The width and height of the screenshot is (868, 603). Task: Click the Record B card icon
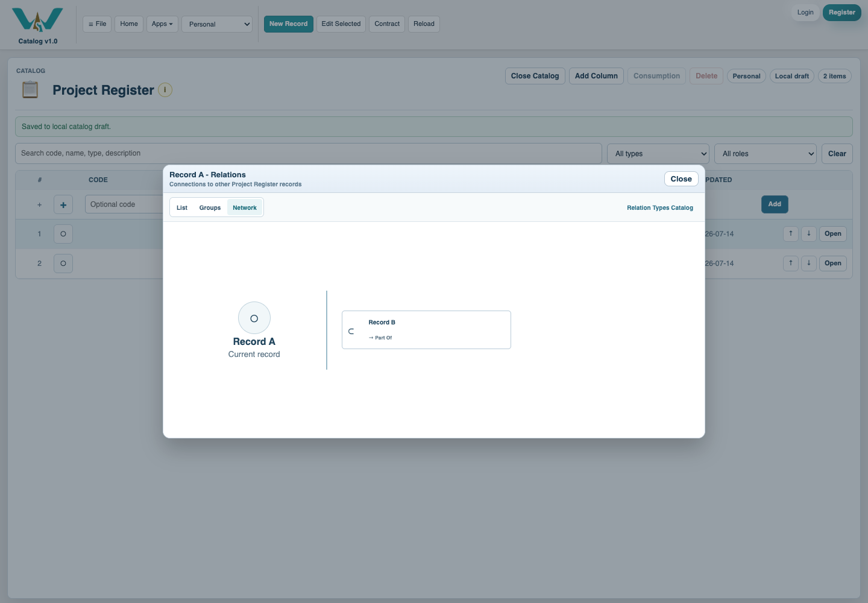coord(351,331)
